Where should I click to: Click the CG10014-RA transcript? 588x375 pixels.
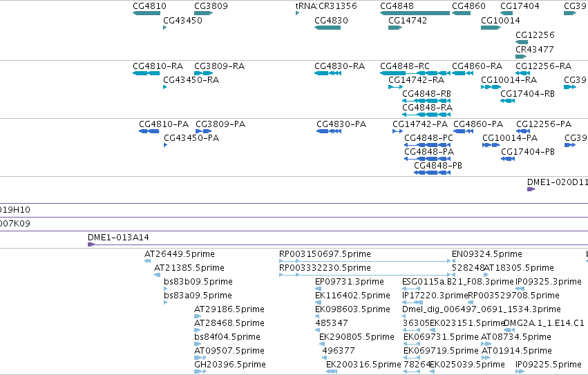pyautogui.click(x=491, y=87)
